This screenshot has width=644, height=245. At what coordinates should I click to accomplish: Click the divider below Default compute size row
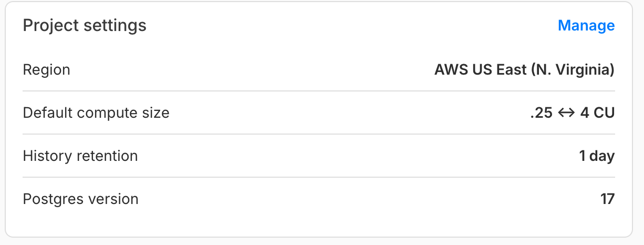click(319, 134)
